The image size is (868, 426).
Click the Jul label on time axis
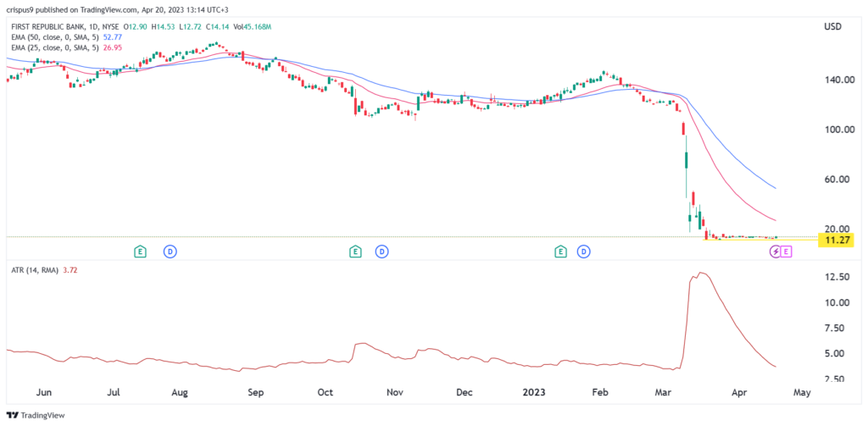114,392
